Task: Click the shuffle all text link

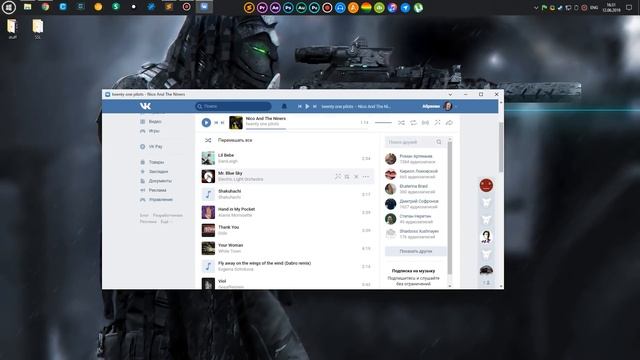Action: (235, 140)
